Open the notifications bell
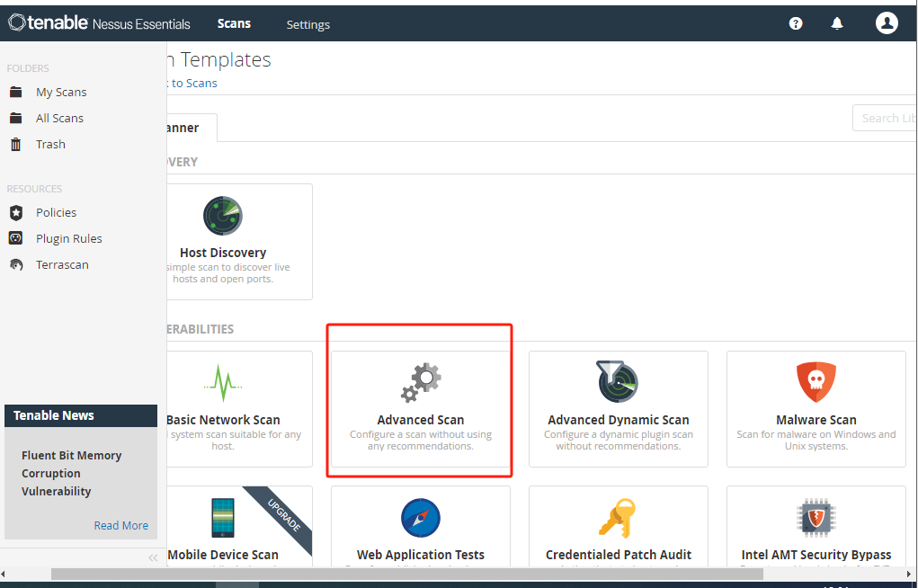The image size is (918, 588). (837, 23)
